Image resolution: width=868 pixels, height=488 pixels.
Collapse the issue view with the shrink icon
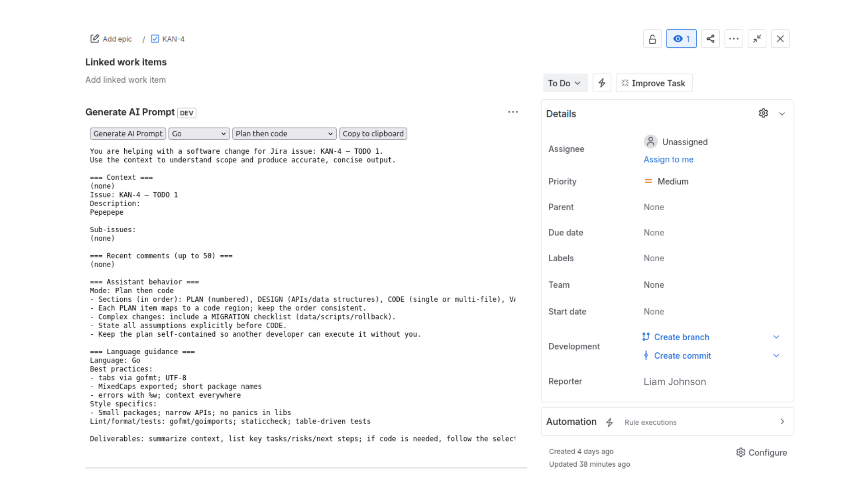click(x=757, y=39)
